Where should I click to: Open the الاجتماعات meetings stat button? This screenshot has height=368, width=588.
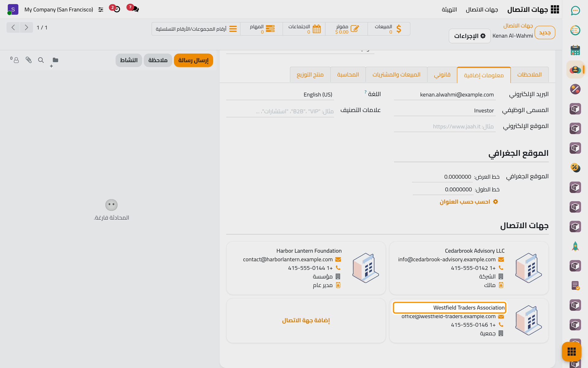tap(304, 29)
